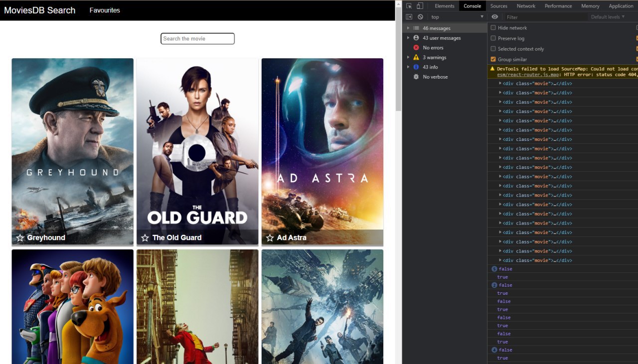This screenshot has width=638, height=364.
Task: Open the Joker staircase poster
Action: (x=197, y=307)
